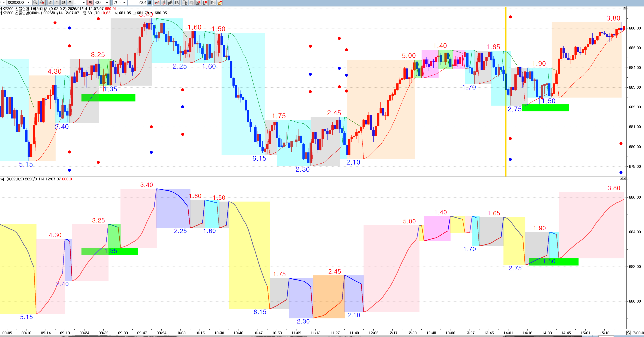644x337 pixels.
Task: Click the magnifier symbol search icon
Action: coord(35,3)
